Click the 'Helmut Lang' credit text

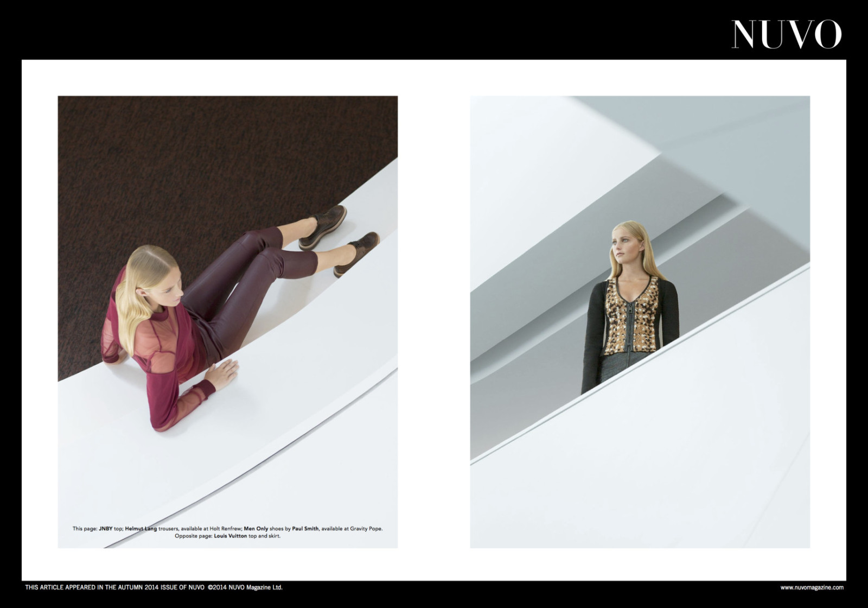pos(141,529)
